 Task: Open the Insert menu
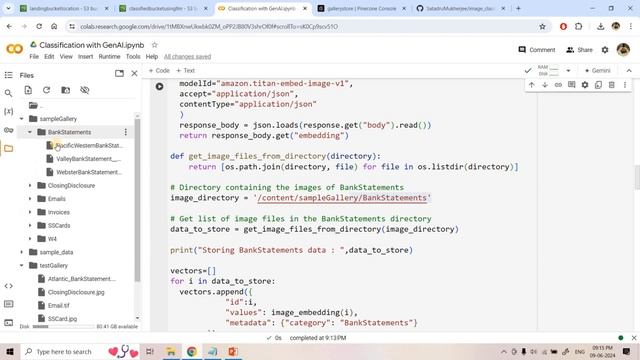[x=85, y=57]
